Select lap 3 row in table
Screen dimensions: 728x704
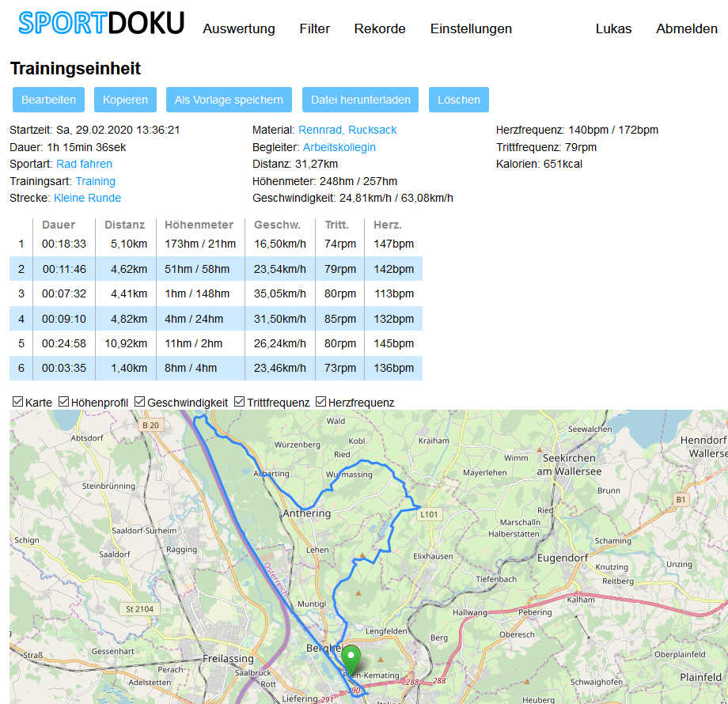pos(215,294)
